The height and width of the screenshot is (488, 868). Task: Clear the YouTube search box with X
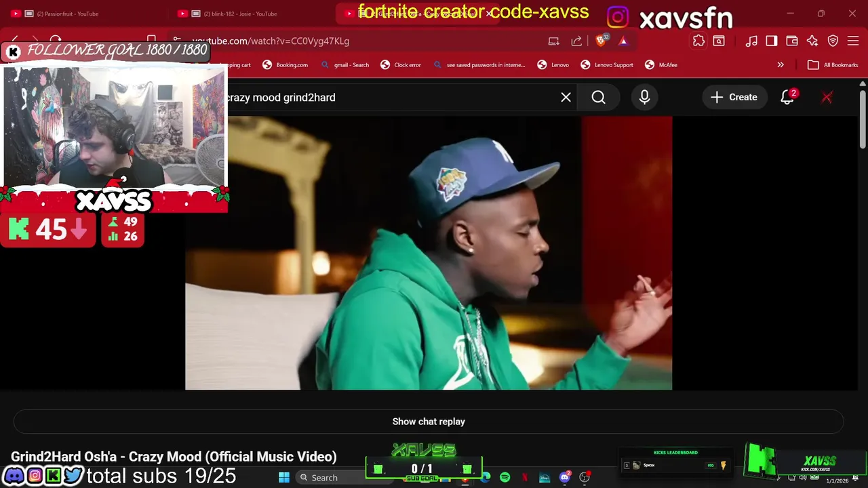[566, 98]
